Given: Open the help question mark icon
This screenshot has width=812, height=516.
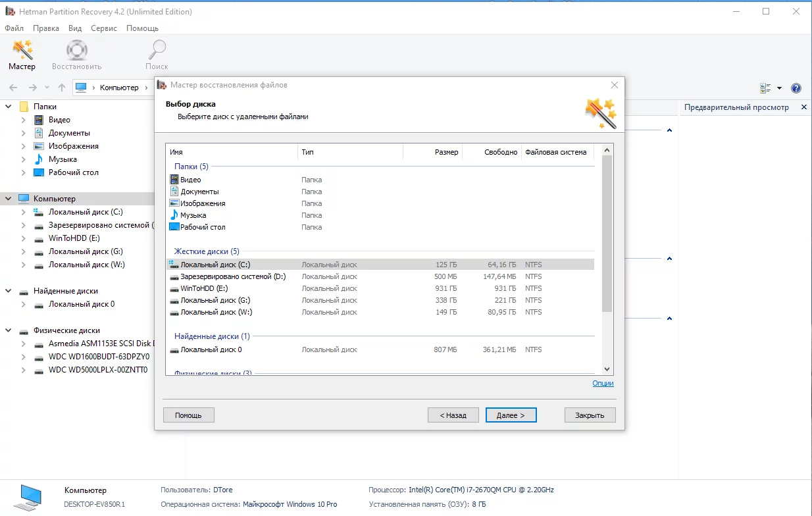Looking at the screenshot, I should pos(796,88).
